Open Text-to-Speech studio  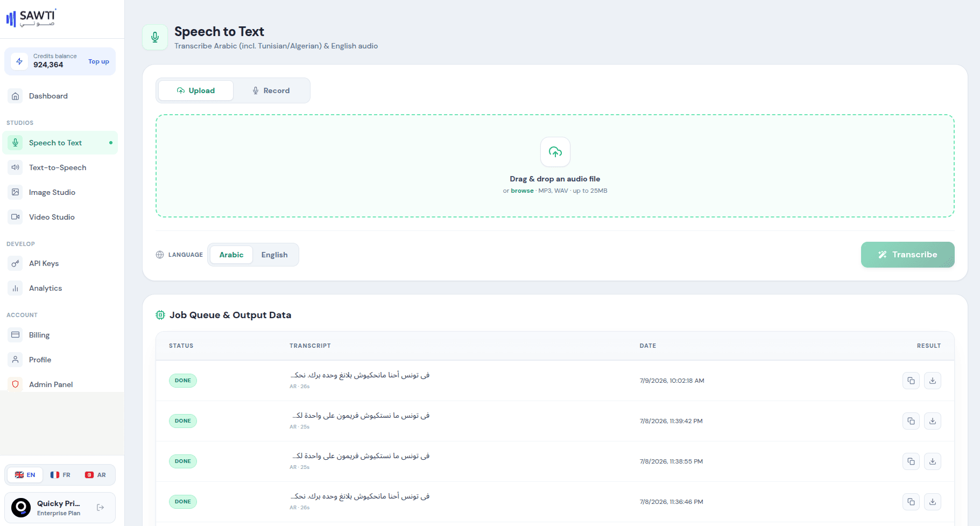[x=60, y=167]
